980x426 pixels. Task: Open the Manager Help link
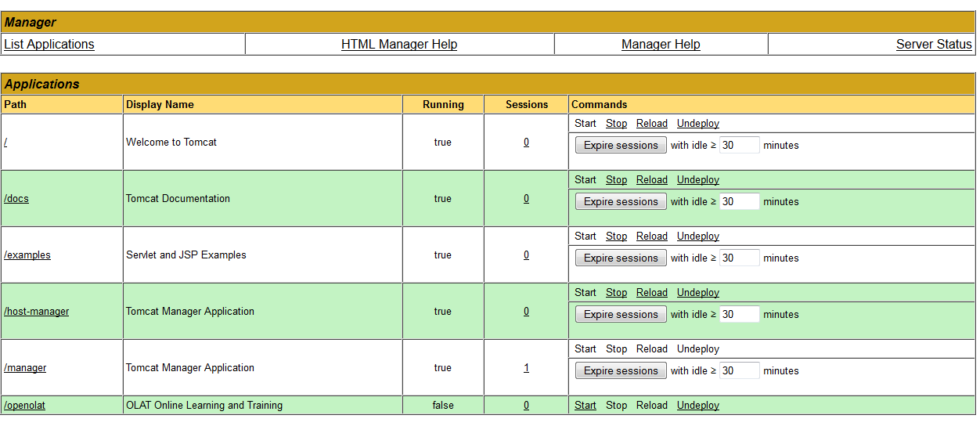(661, 45)
